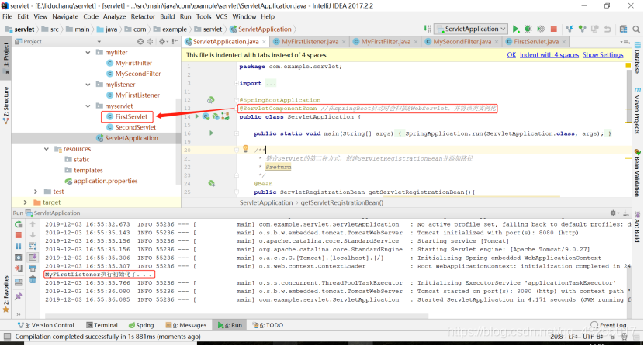This screenshot has height=346, width=644.
Task: Jump down the stack trace arrow
Action: [33, 235]
